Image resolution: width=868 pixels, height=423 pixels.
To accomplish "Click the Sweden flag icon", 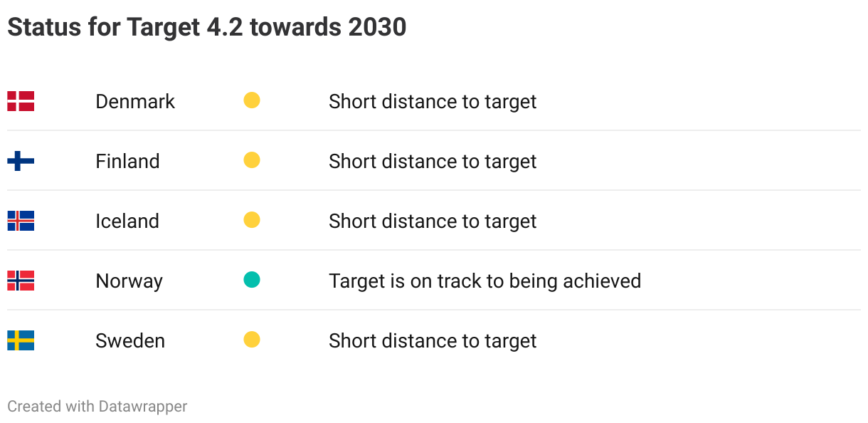I will click(21, 340).
